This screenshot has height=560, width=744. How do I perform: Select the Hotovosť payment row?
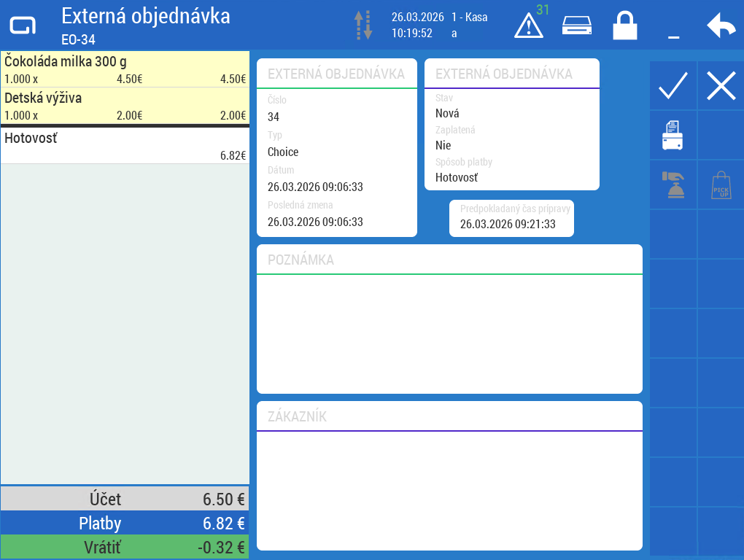(x=125, y=146)
